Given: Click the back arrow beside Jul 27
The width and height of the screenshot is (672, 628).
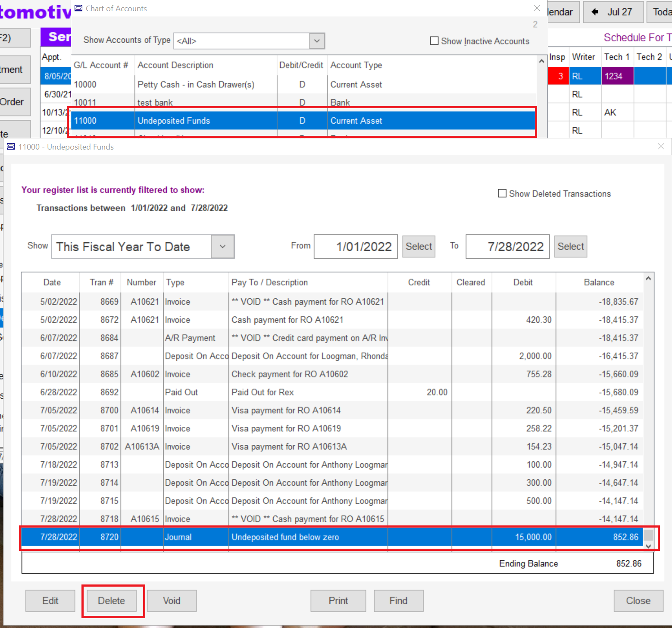Looking at the screenshot, I should 595,12.
